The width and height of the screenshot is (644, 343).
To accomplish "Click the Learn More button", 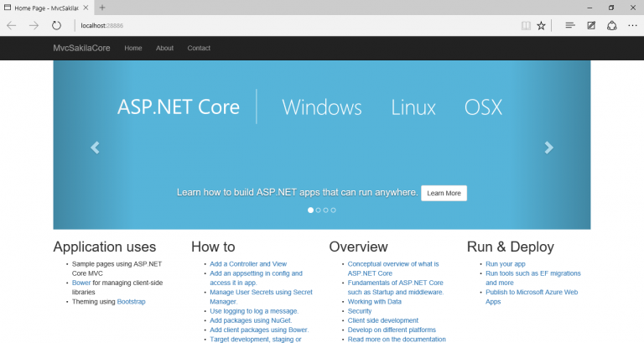I will coord(444,193).
